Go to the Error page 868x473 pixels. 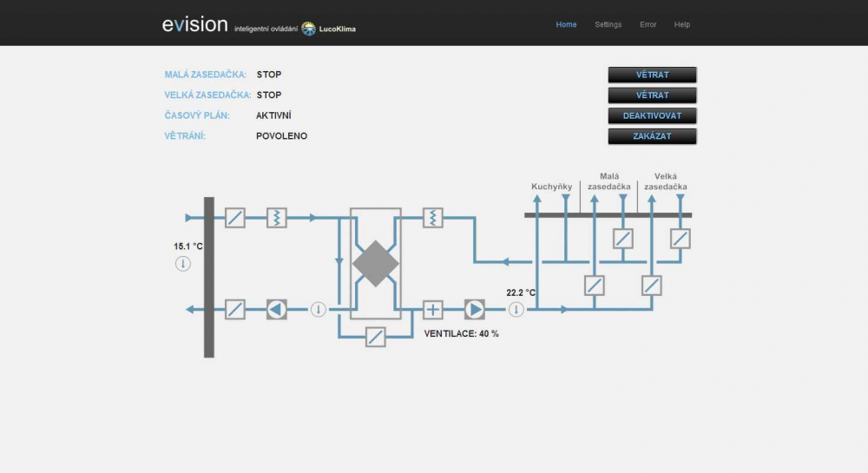coord(648,24)
